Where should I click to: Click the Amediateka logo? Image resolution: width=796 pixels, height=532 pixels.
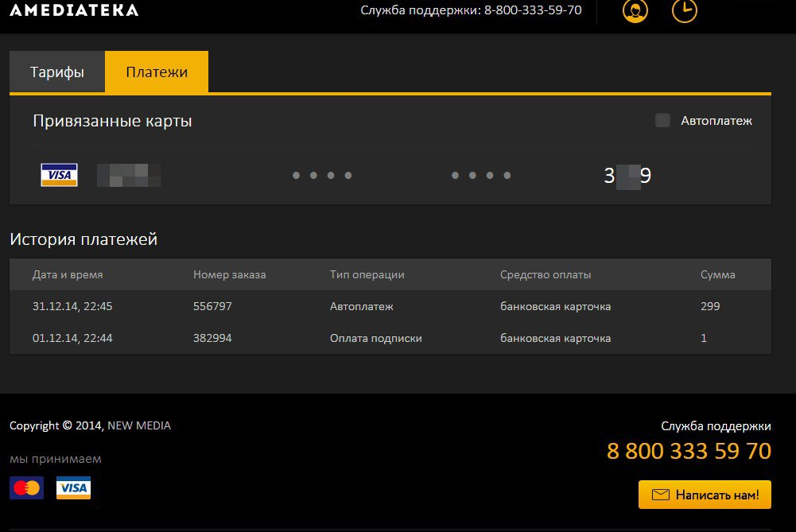coord(74,10)
